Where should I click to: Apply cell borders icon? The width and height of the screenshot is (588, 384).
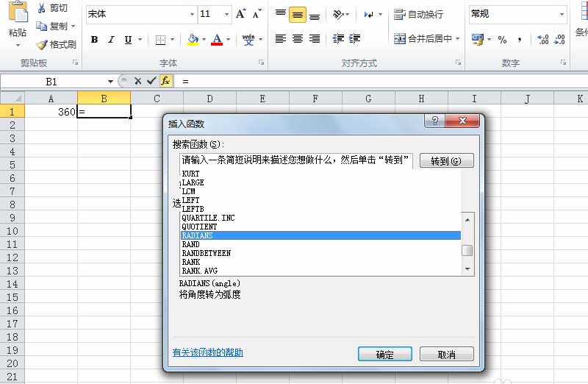pyautogui.click(x=160, y=40)
